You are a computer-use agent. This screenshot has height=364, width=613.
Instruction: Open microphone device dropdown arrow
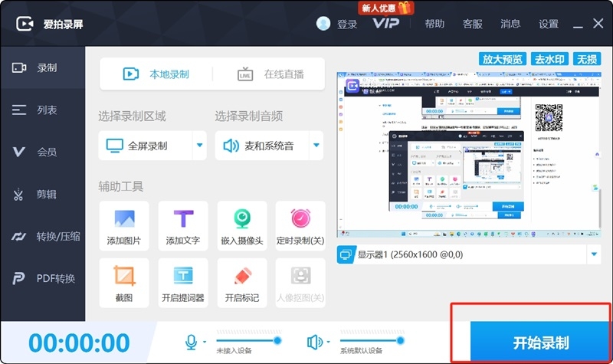coord(205,342)
